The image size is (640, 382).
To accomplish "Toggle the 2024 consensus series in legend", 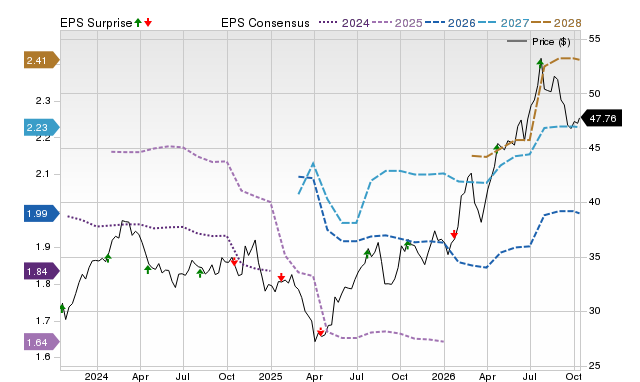I will coord(344,23).
